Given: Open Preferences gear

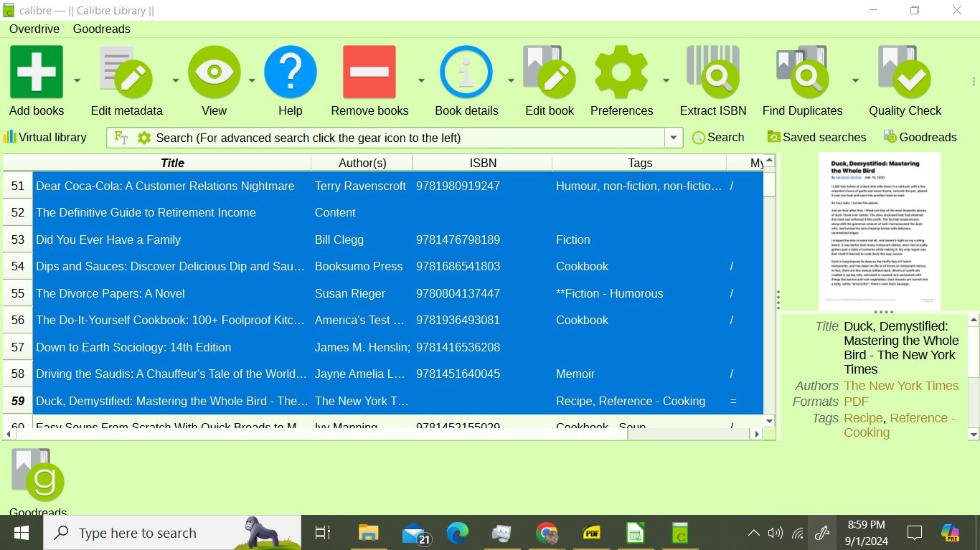Looking at the screenshot, I should tap(621, 72).
